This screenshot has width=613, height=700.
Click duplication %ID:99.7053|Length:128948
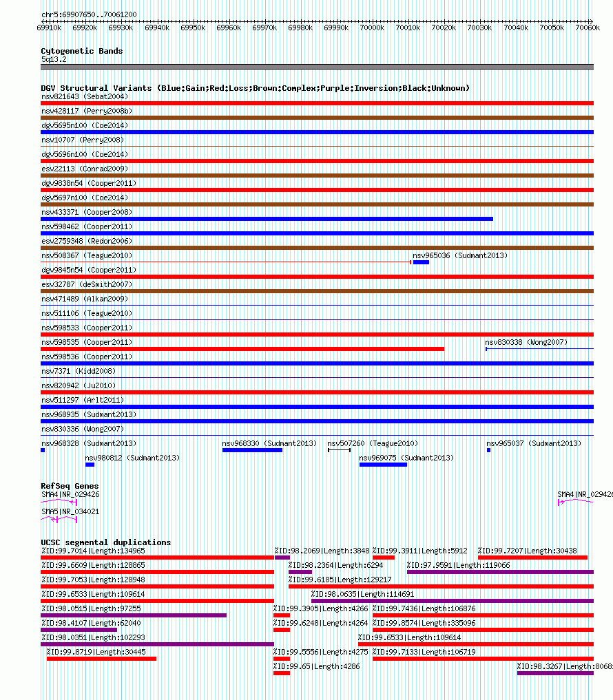93,580
